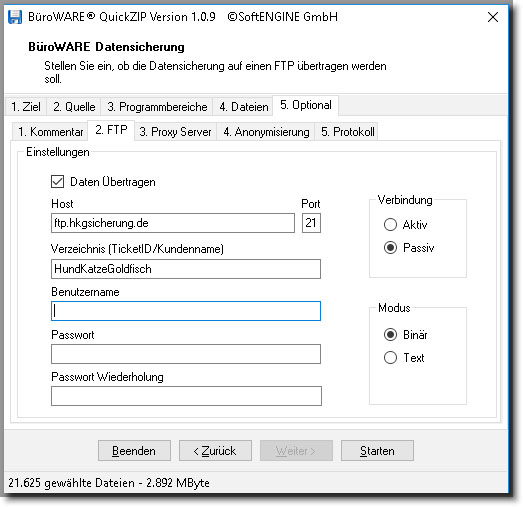This screenshot has width=523, height=507.
Task: Go back with the Zurück button
Action: pos(215,451)
